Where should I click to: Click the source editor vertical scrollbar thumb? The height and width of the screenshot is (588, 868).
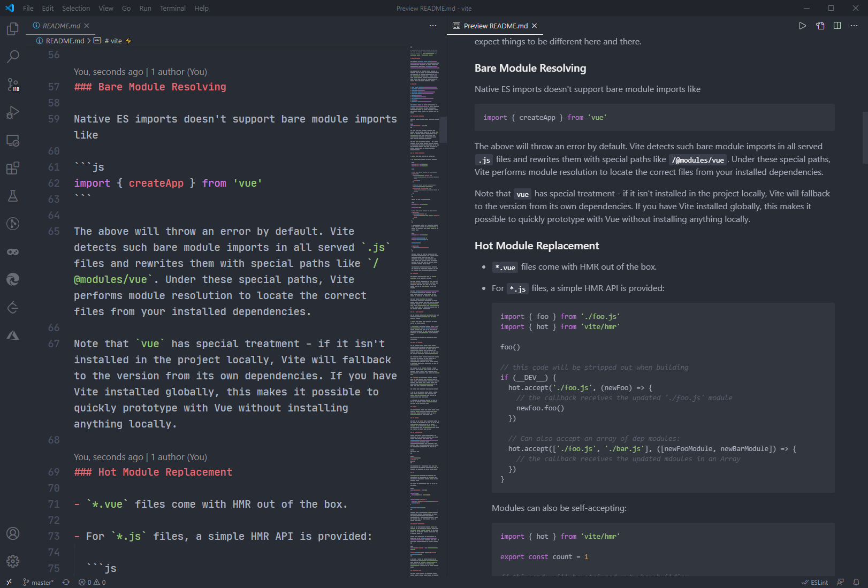pos(443,129)
